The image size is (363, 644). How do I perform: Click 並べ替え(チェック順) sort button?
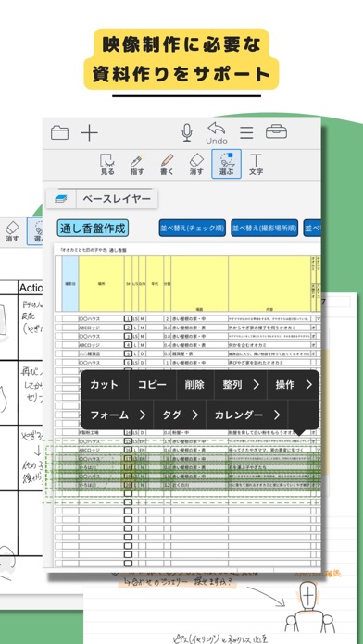click(193, 228)
